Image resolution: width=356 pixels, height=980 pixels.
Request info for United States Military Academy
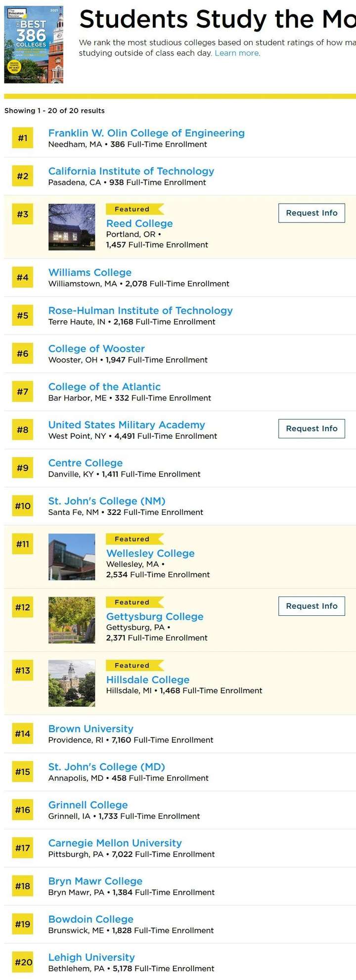311,428
